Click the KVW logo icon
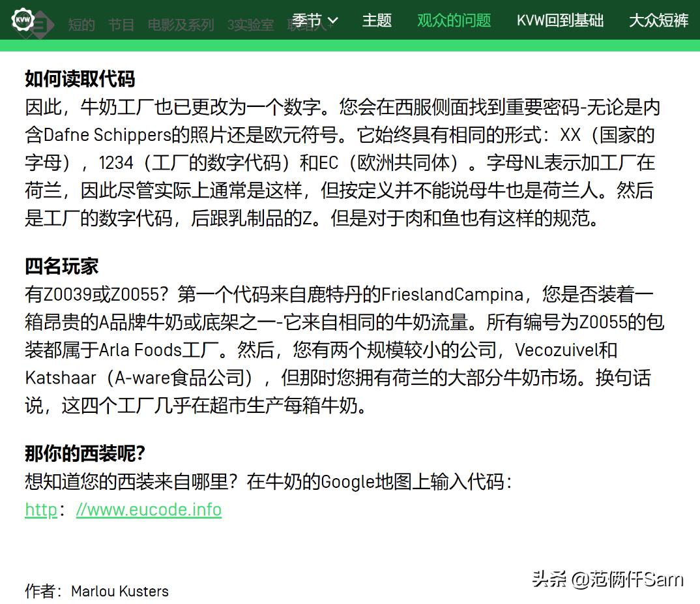This screenshot has width=700, height=604. 23,20
